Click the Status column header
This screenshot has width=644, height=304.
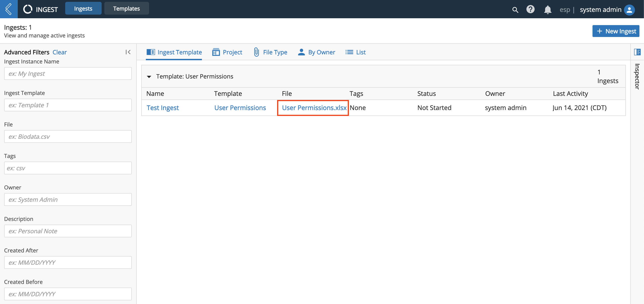[427, 94]
